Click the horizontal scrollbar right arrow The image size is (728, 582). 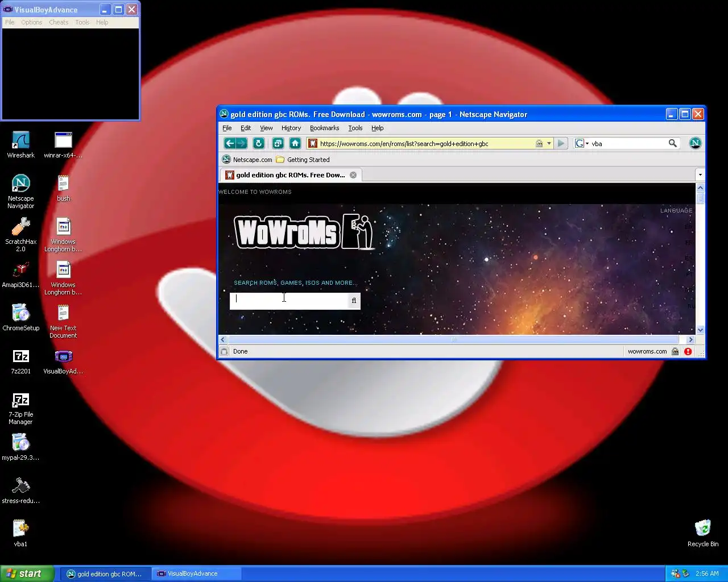point(690,339)
